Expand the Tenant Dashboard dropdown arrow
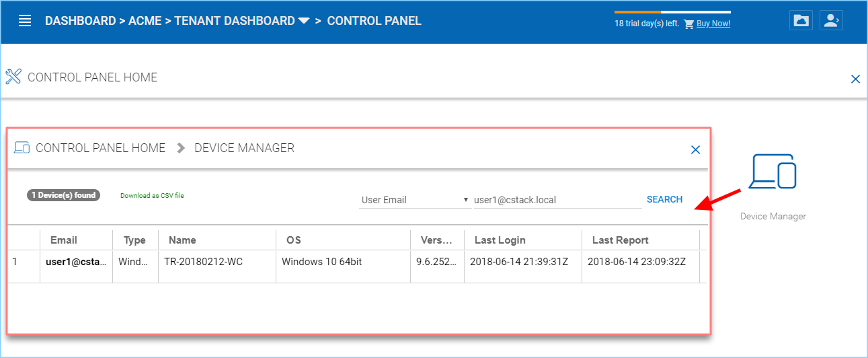This screenshot has width=868, height=358. tap(304, 22)
